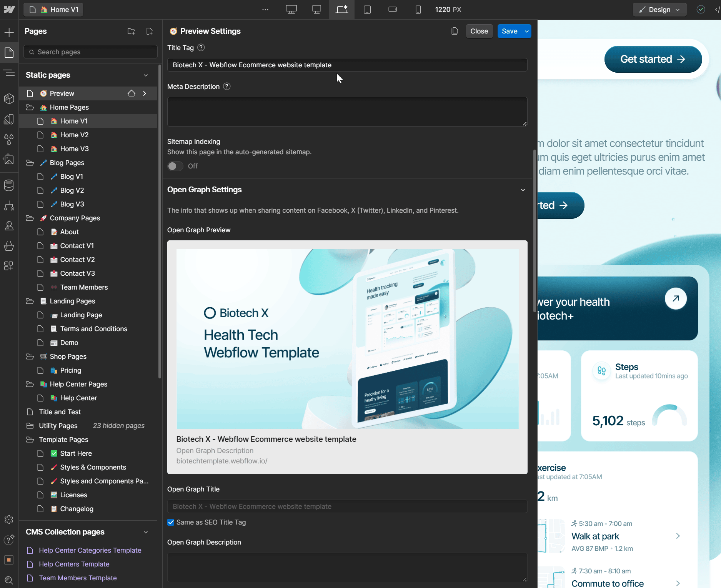Open the Ecommerce panel
The height and width of the screenshot is (588, 721).
(x=9, y=246)
